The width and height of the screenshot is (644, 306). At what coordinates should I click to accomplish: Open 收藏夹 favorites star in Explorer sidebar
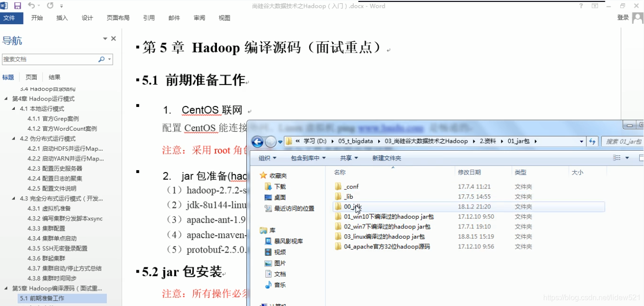263,175
